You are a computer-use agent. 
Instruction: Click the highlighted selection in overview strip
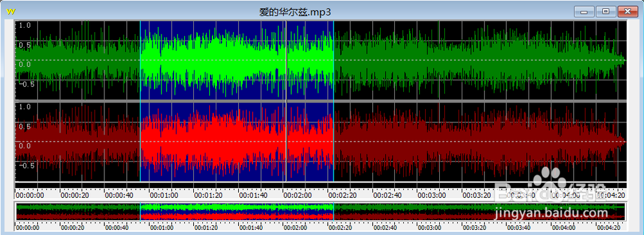click(x=237, y=211)
